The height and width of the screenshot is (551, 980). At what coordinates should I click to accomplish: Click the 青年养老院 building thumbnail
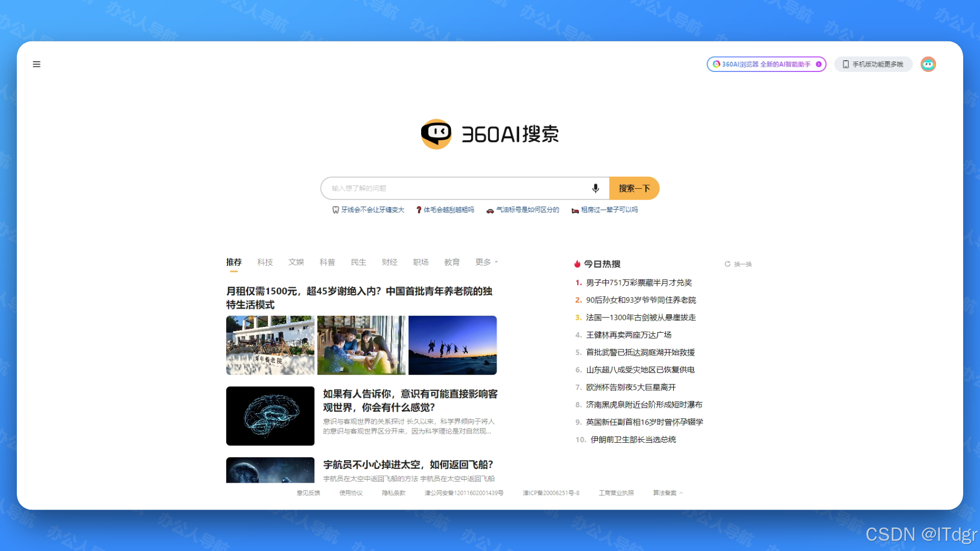270,345
